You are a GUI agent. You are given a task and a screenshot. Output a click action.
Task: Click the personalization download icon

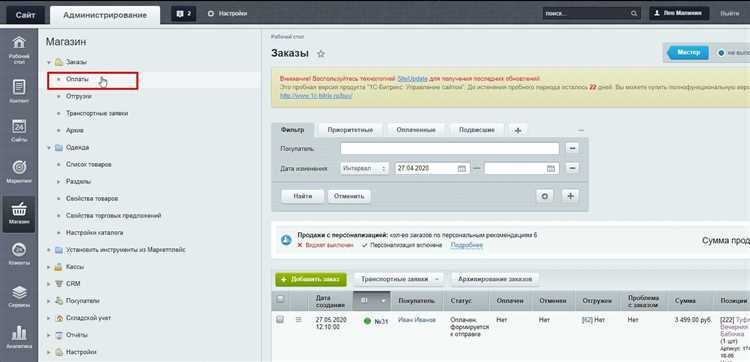click(286, 240)
